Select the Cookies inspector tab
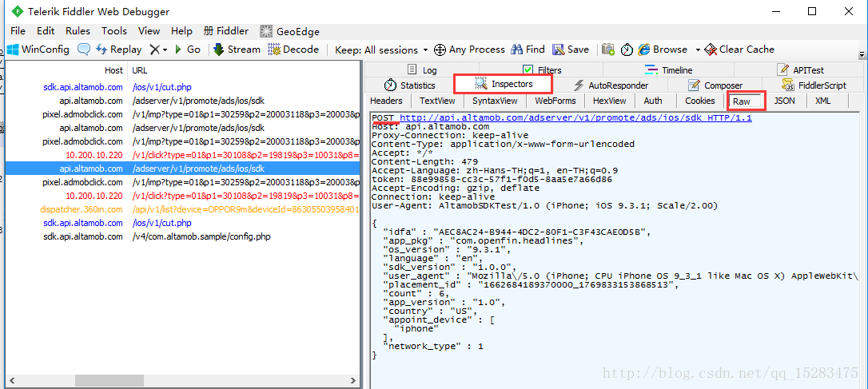The height and width of the screenshot is (389, 868). (699, 101)
